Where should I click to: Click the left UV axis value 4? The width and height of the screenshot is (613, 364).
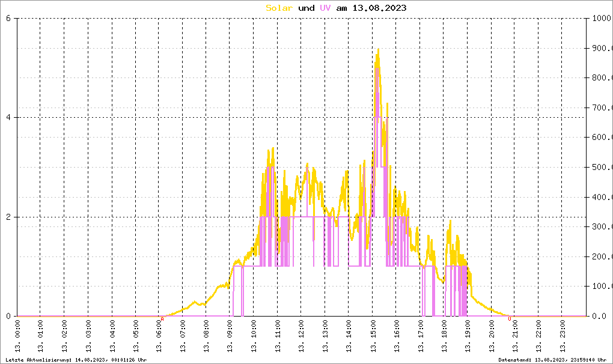8,118
